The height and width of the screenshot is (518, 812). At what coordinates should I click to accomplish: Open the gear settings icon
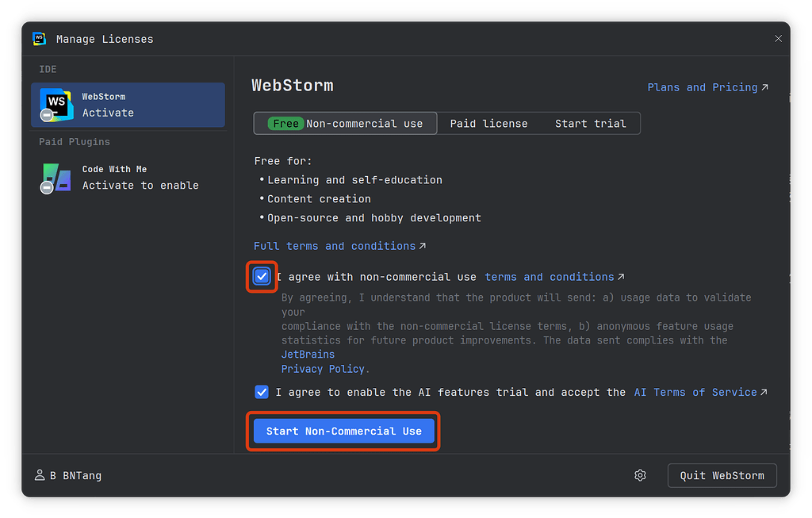click(x=640, y=475)
